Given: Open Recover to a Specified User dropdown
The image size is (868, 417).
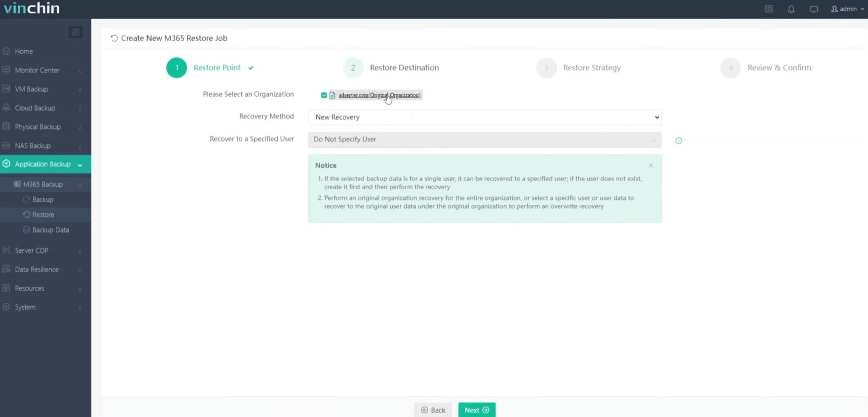Looking at the screenshot, I should (485, 140).
